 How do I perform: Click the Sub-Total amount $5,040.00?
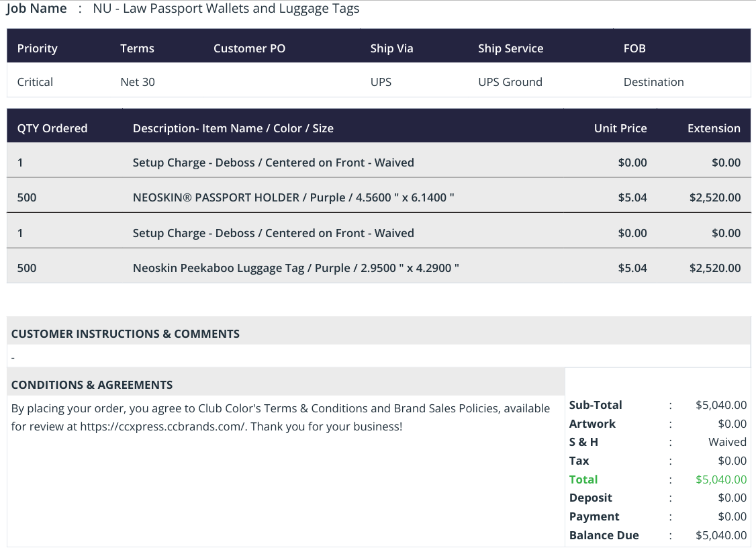(721, 405)
